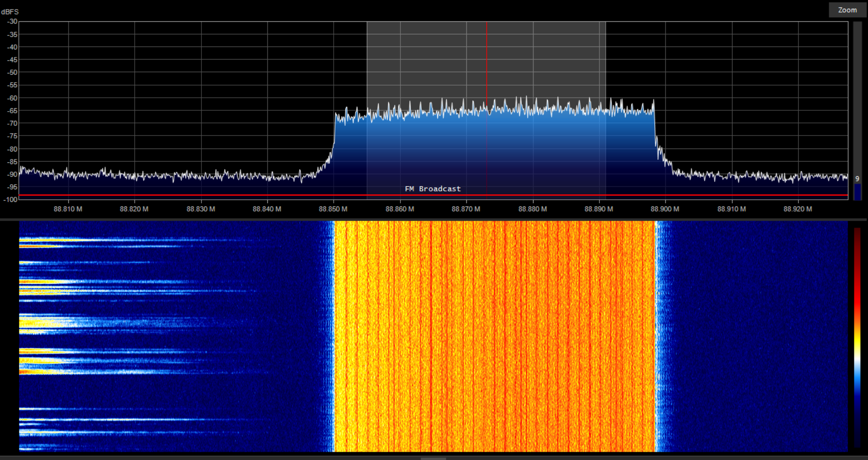The height and width of the screenshot is (460, 868).
Task: Click the red tuning line in the spectrum
Action: point(486,108)
